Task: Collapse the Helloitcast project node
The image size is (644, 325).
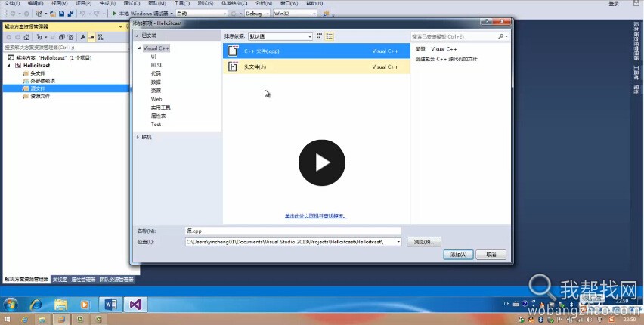Action: pyautogui.click(x=8, y=66)
